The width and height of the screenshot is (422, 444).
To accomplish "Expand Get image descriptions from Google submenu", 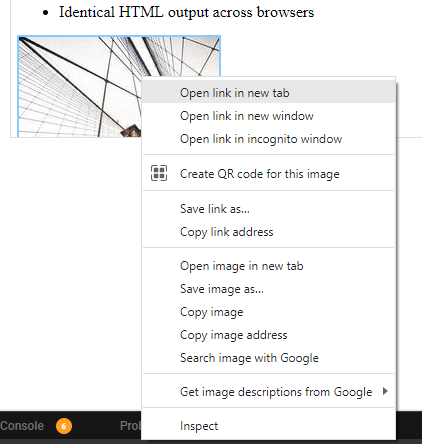I will pos(269,392).
